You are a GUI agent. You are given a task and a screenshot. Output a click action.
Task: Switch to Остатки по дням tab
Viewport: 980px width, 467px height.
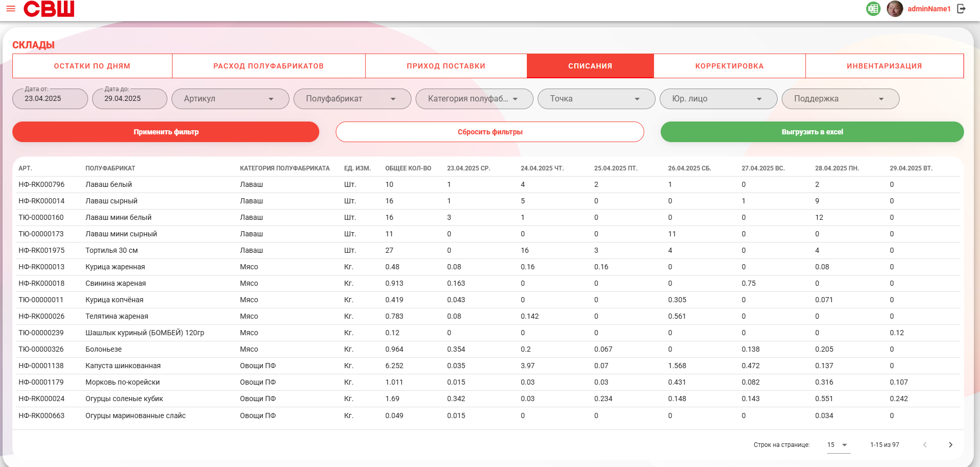click(92, 66)
